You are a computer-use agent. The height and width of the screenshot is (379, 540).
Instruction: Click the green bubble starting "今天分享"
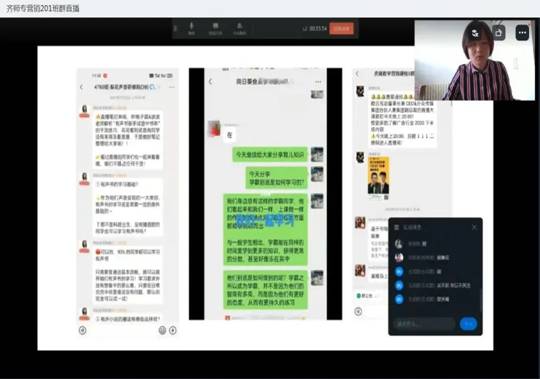(277, 178)
